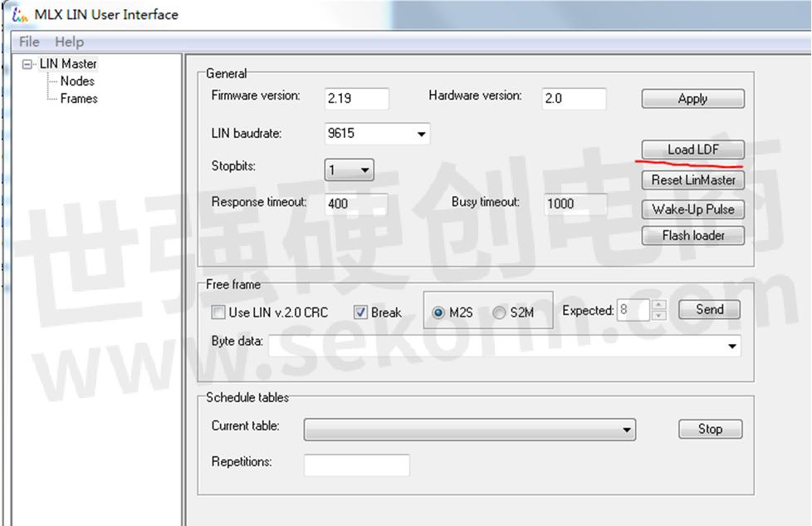Click the Apply button
Image resolution: width=812 pixels, height=526 pixels.
[692, 98]
